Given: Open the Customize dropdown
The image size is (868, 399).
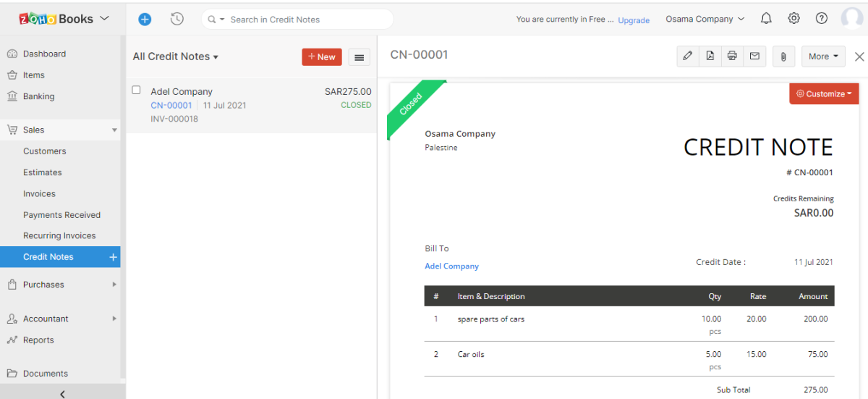Looking at the screenshot, I should click(x=824, y=93).
